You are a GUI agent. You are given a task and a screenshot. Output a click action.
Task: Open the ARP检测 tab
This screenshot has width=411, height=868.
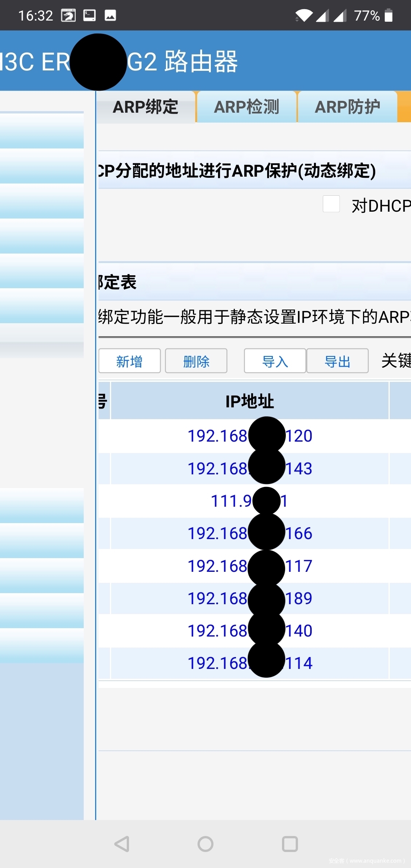click(x=247, y=107)
